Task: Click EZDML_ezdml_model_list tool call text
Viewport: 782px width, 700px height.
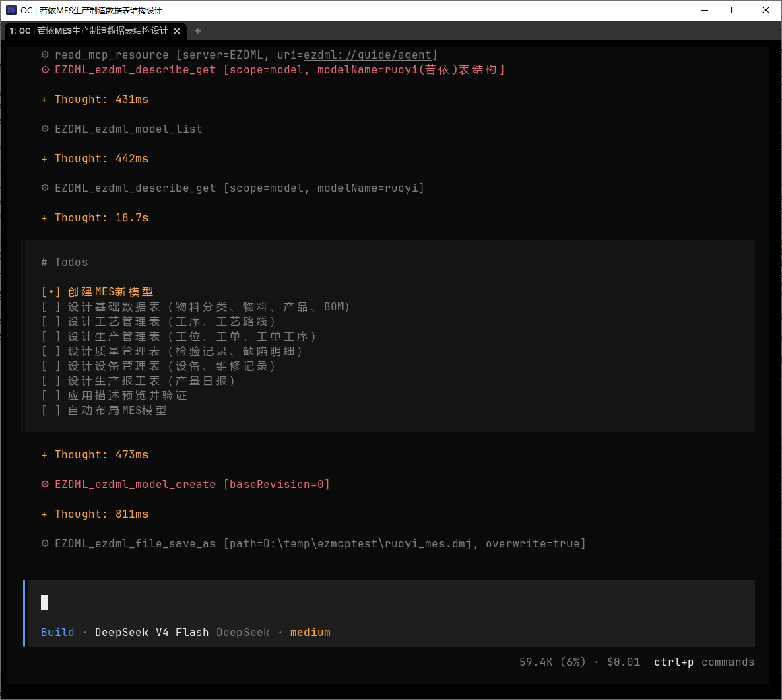Action: click(128, 129)
